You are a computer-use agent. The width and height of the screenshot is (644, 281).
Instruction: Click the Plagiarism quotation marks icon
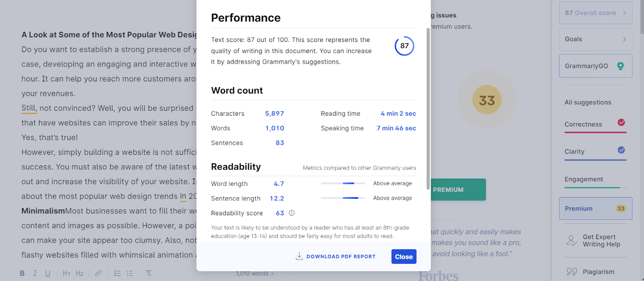572,272
